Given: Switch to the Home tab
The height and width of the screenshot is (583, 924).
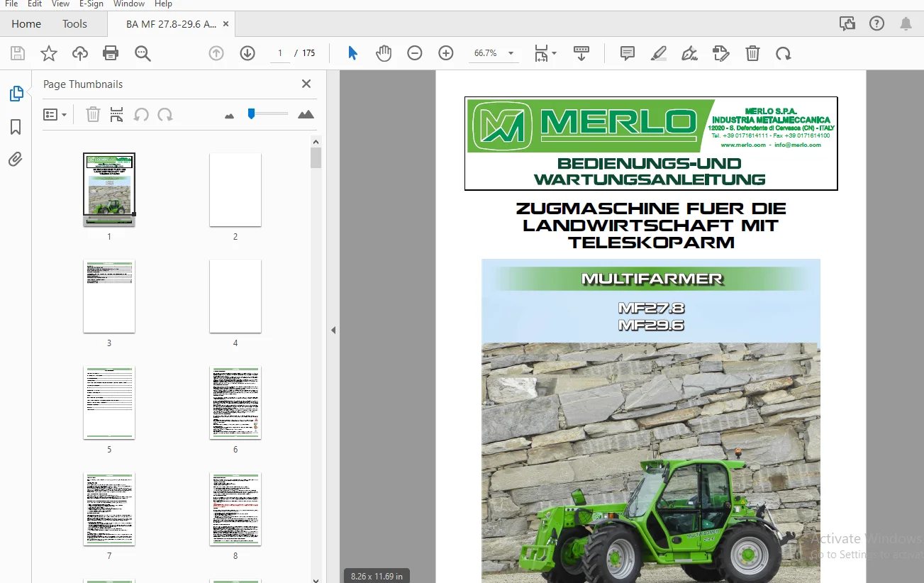Looking at the screenshot, I should [x=26, y=23].
